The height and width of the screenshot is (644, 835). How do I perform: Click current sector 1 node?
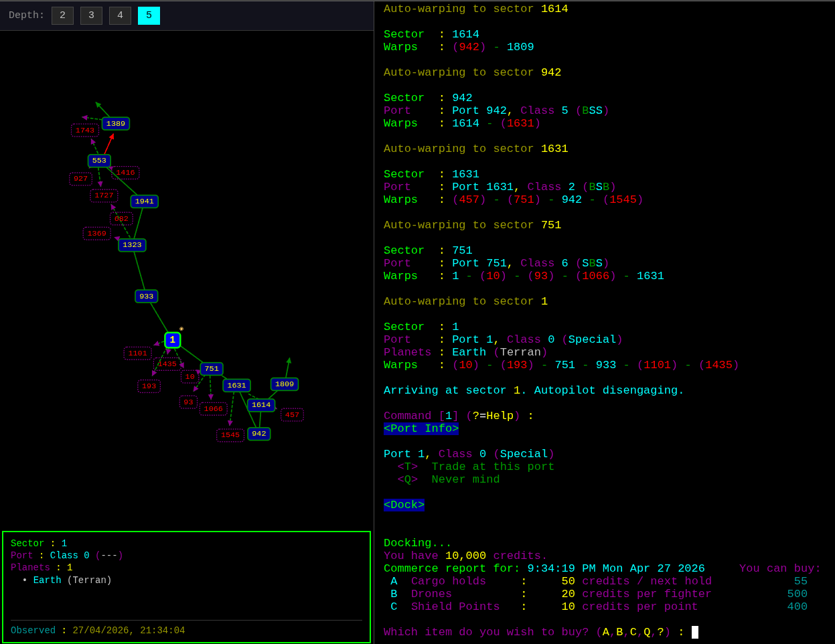[172, 340]
